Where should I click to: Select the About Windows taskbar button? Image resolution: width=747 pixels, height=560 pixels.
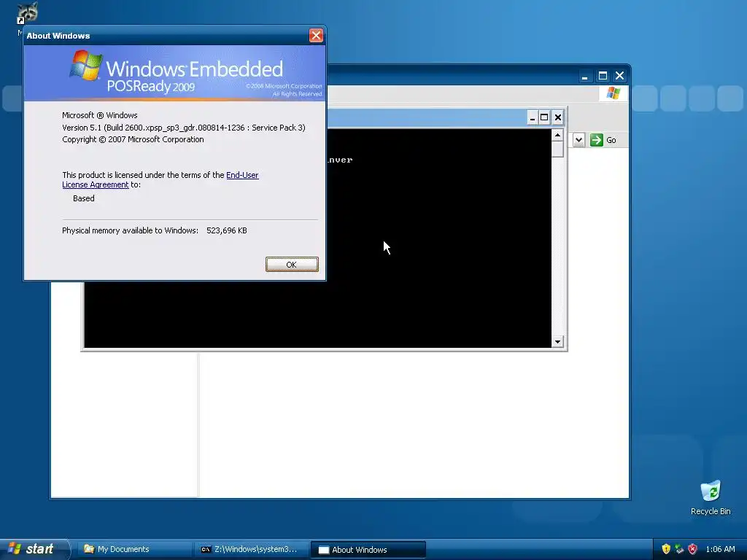point(368,550)
